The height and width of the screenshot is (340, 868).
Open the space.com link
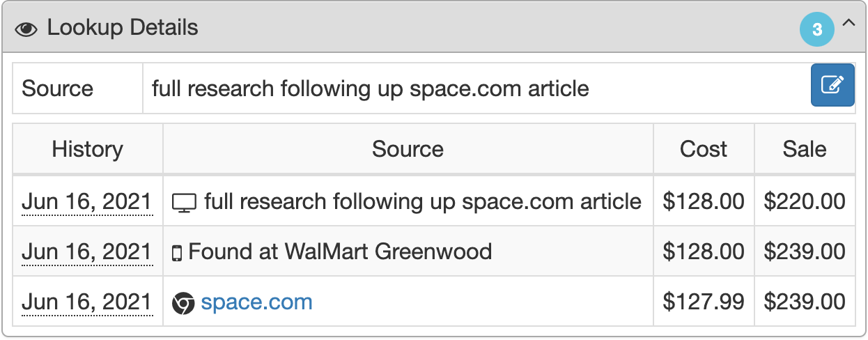pyautogui.click(x=256, y=302)
